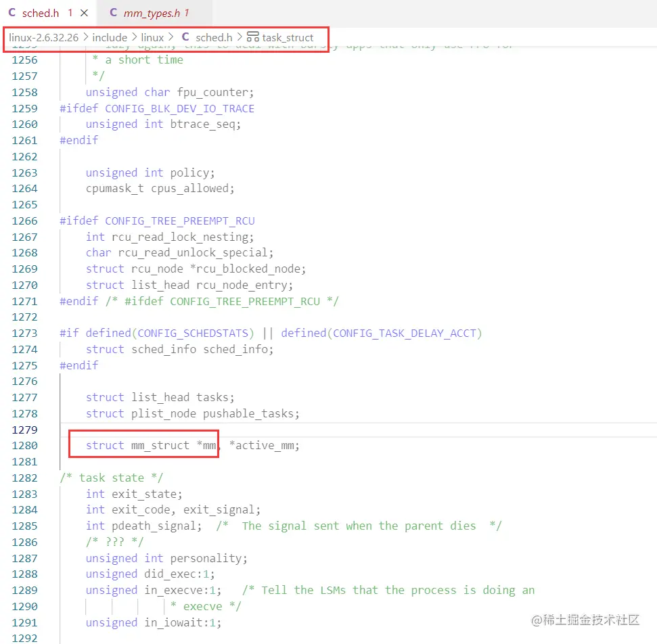The width and height of the screenshot is (657, 644).
Task: Click 'pdeath_signal' identifier
Action: click(154, 526)
